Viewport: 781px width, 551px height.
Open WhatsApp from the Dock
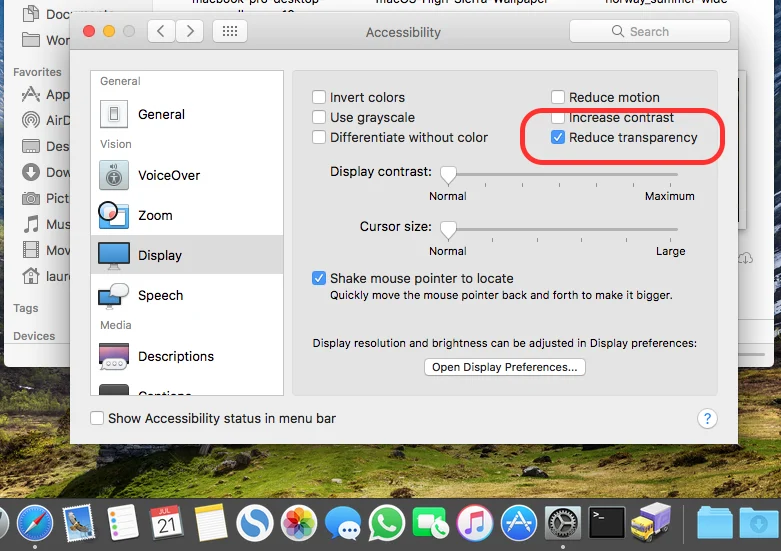pyautogui.click(x=387, y=523)
